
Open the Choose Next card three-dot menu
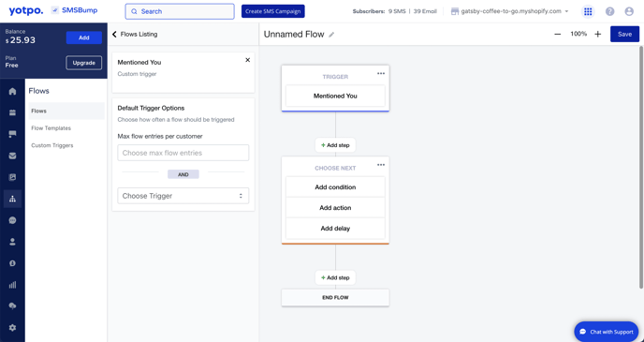point(381,165)
